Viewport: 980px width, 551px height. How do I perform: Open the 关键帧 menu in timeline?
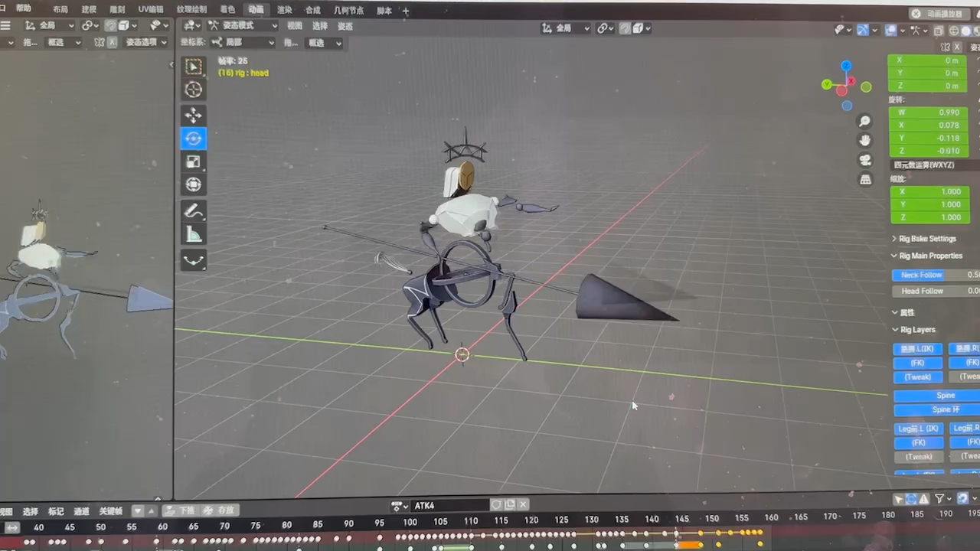[110, 511]
